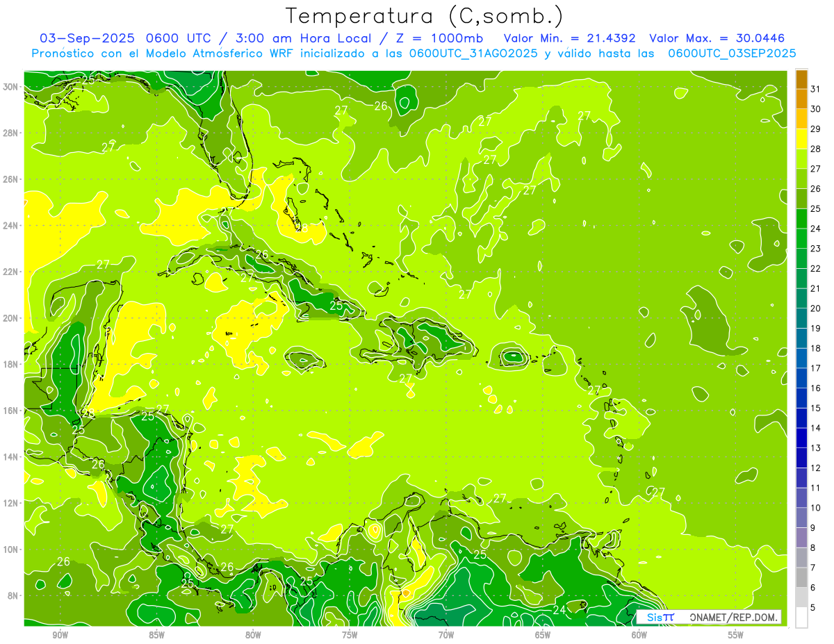
Task: Click the '18N' latitude axis label
Action: click(10, 364)
